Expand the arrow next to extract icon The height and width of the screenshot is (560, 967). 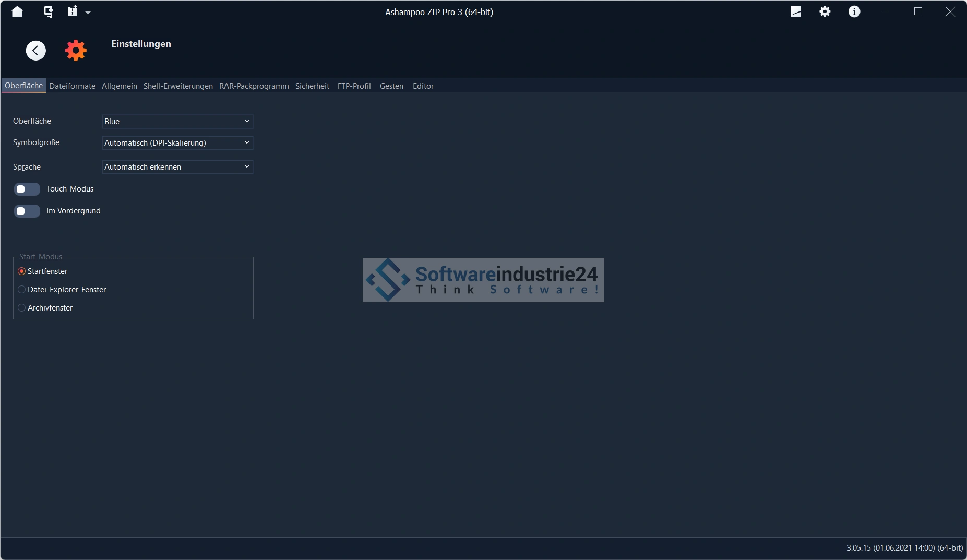click(x=88, y=13)
